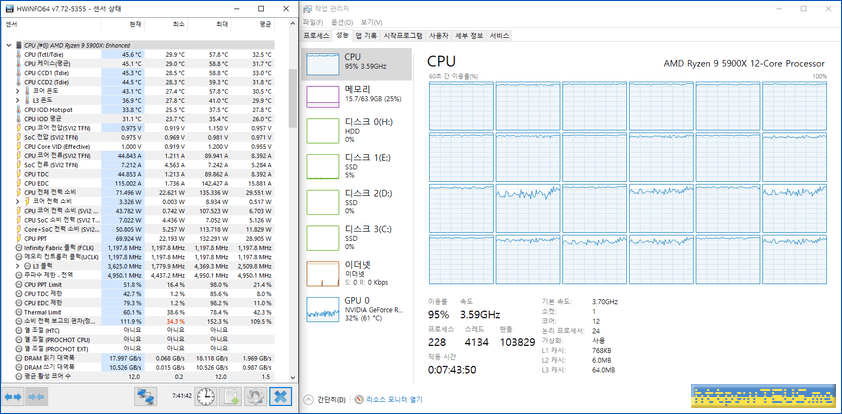Open the 옵션(O) menu in Task Manager
The image size is (842, 414).
tap(340, 21)
